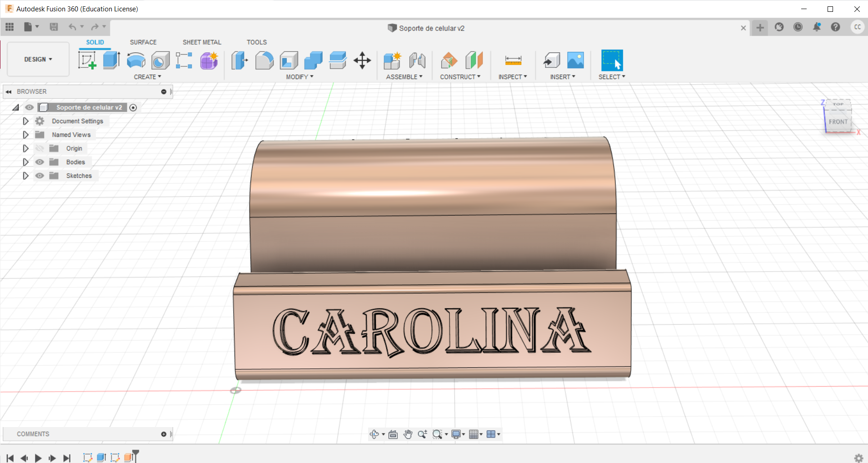Open the SELECT dropdown menu
The width and height of the screenshot is (868, 463).
pos(612,77)
